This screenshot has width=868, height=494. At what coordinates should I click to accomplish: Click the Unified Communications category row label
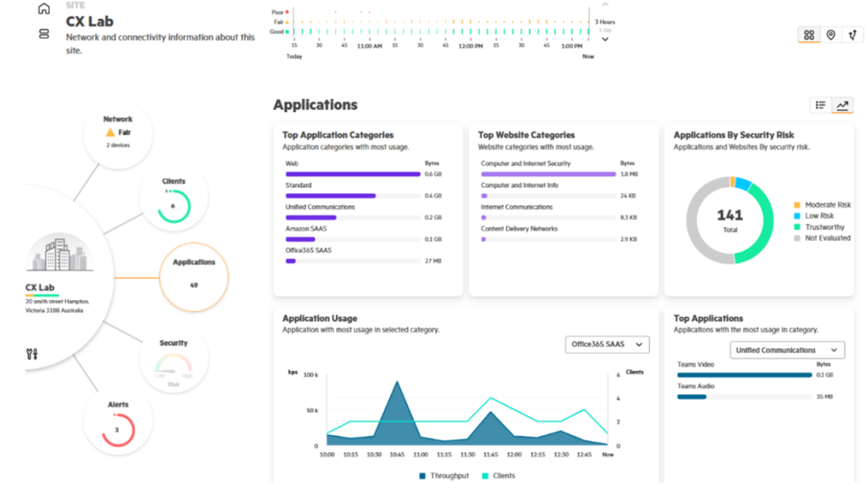pos(320,207)
